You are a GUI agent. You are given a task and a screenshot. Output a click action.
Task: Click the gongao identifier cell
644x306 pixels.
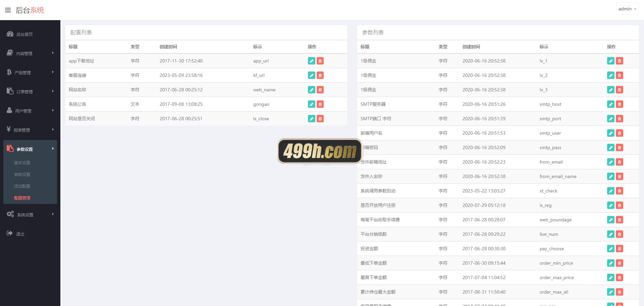[x=261, y=104]
